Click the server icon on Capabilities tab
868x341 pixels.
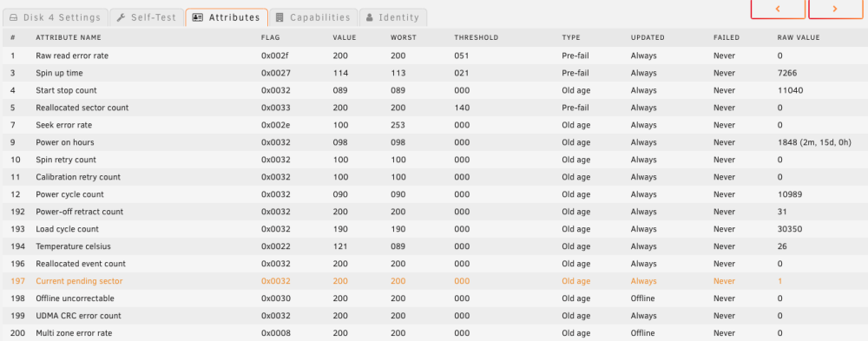tap(280, 17)
